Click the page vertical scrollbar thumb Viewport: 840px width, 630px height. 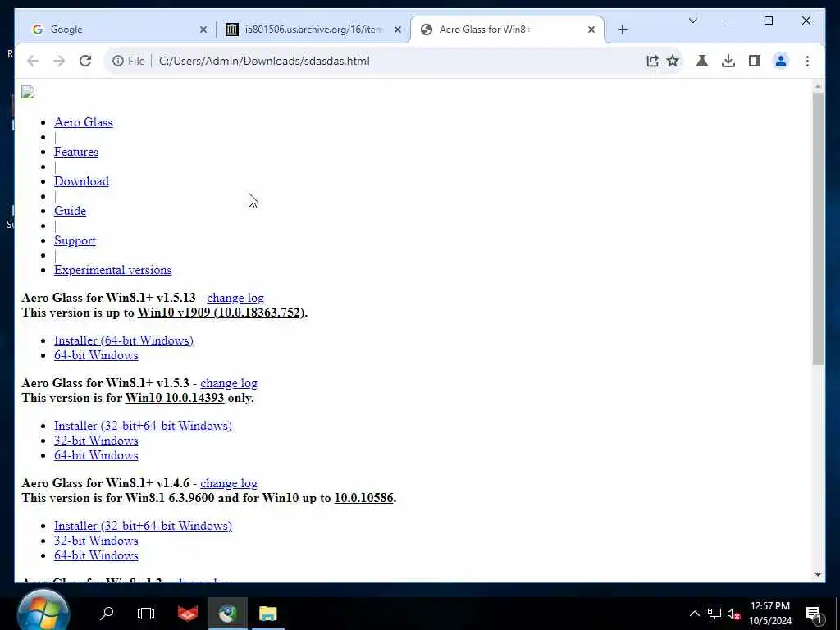(x=818, y=229)
